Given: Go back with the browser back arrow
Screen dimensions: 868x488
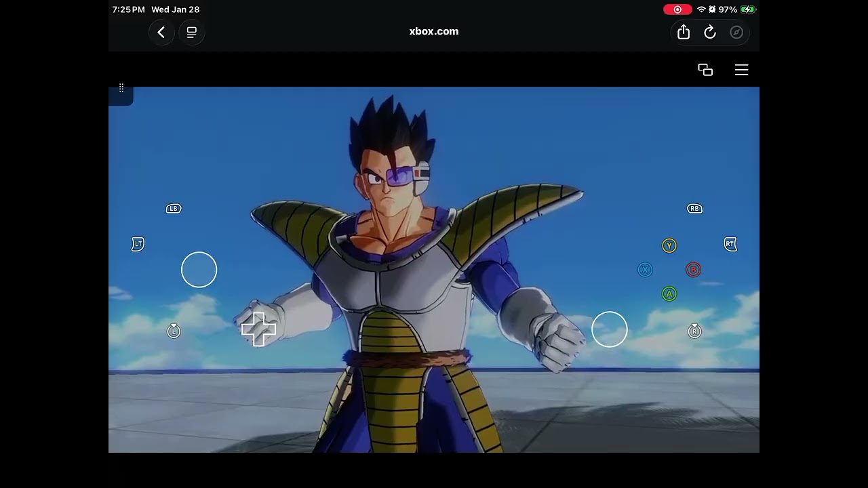Looking at the screenshot, I should point(161,32).
